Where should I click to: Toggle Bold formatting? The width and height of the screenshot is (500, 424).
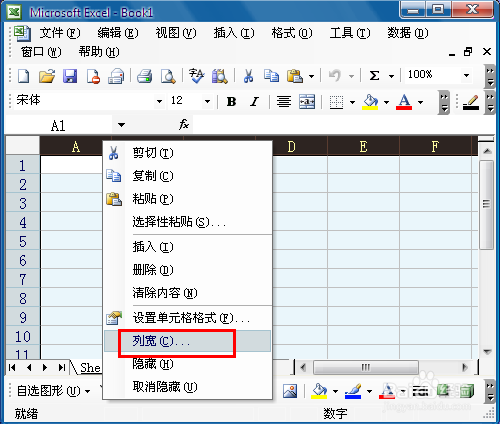coord(231,101)
